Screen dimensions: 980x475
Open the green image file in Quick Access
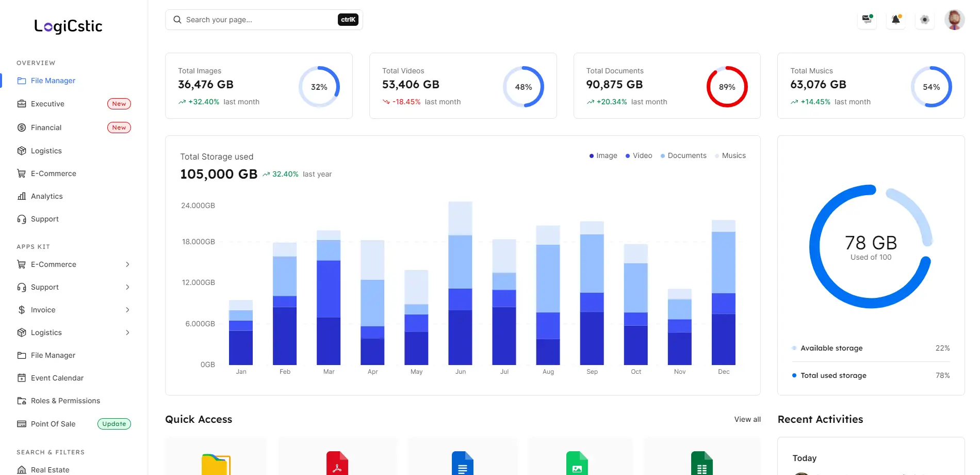coord(577,463)
